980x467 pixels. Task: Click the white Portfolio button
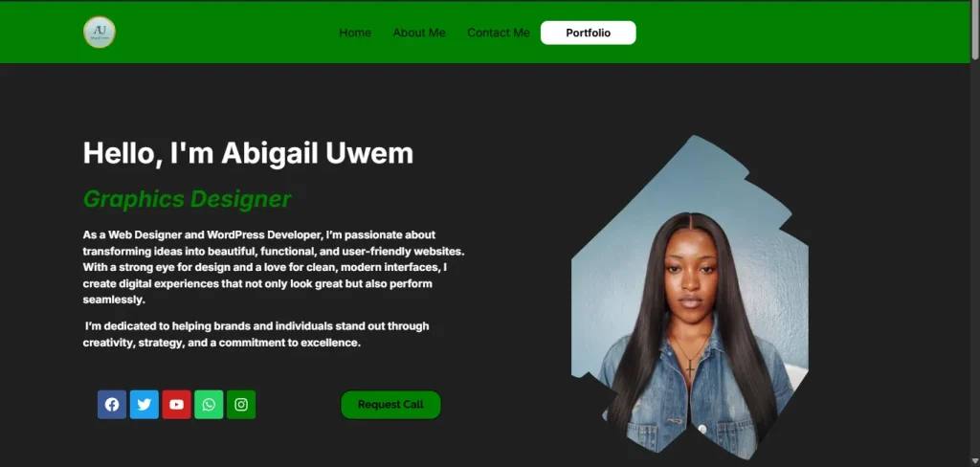pyautogui.click(x=589, y=33)
